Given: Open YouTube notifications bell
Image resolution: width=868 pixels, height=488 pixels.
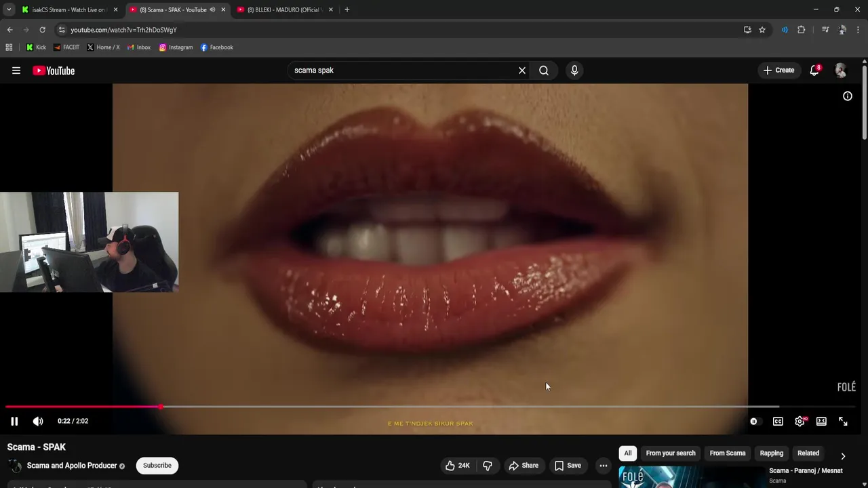Looking at the screenshot, I should click(814, 70).
